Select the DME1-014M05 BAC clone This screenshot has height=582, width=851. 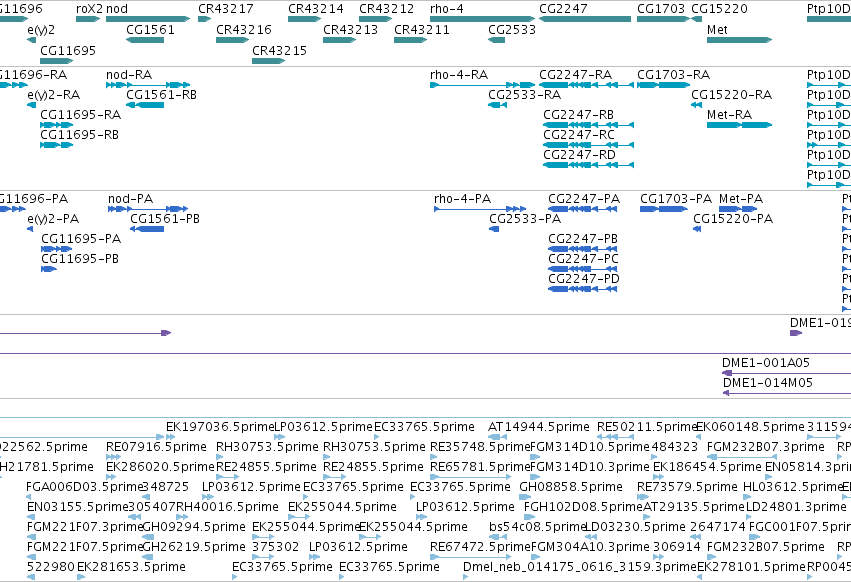[x=787, y=393]
